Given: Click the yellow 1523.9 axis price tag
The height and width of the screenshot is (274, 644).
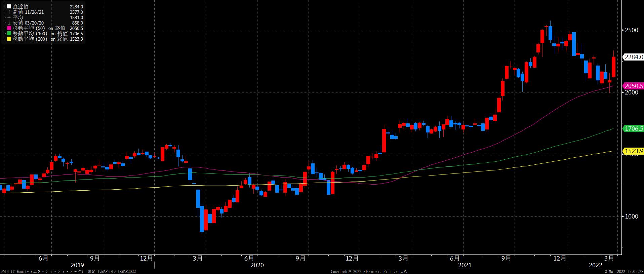Looking at the screenshot, I should point(633,151).
